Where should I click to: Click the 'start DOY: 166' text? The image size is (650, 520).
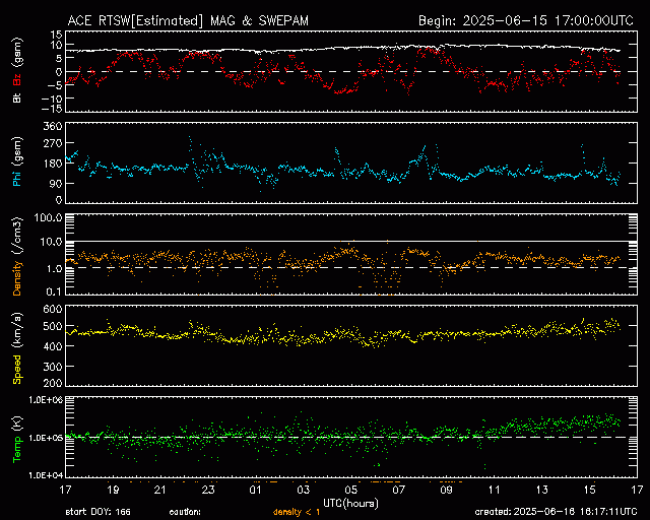pyautogui.click(x=98, y=512)
